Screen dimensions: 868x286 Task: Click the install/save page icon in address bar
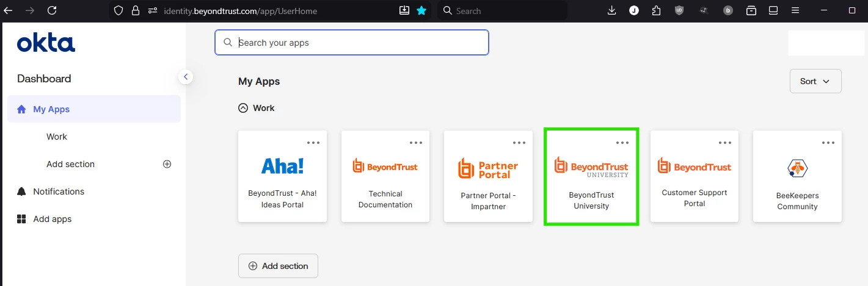tap(404, 10)
